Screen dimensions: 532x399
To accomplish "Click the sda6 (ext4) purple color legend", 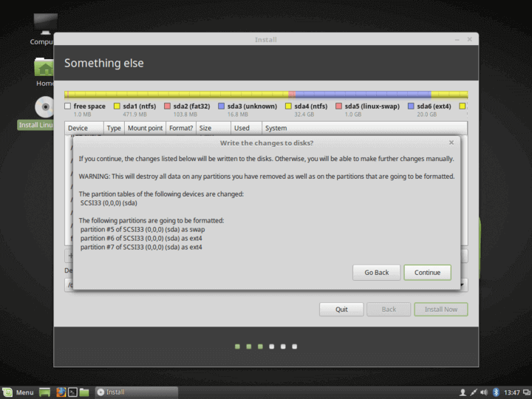I will [411, 106].
